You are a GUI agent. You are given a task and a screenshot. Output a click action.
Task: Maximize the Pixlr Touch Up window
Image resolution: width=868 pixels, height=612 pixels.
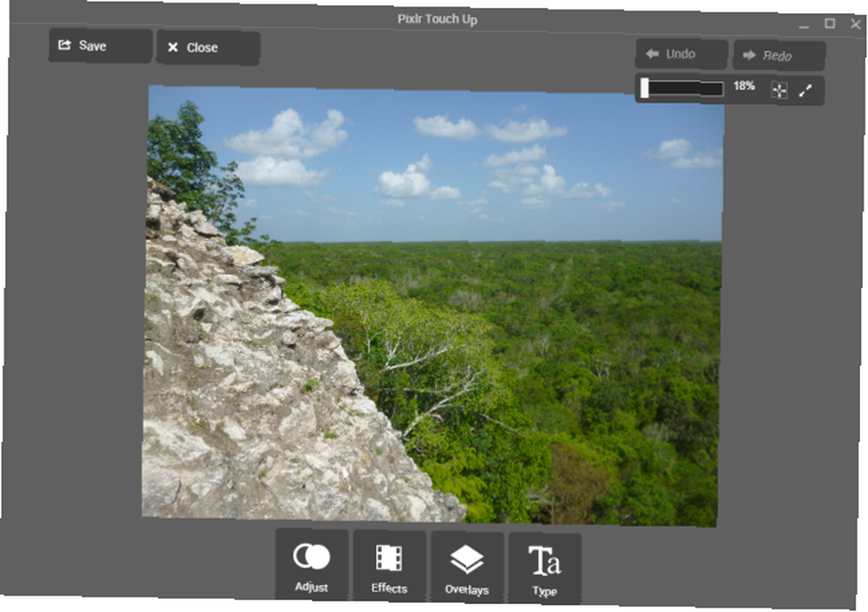tap(830, 23)
